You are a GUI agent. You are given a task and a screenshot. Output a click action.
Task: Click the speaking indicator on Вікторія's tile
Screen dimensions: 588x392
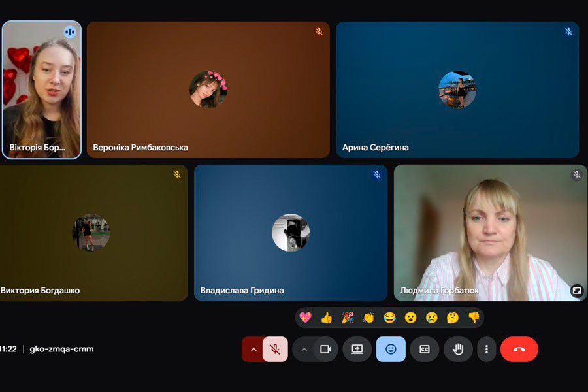[x=70, y=32]
